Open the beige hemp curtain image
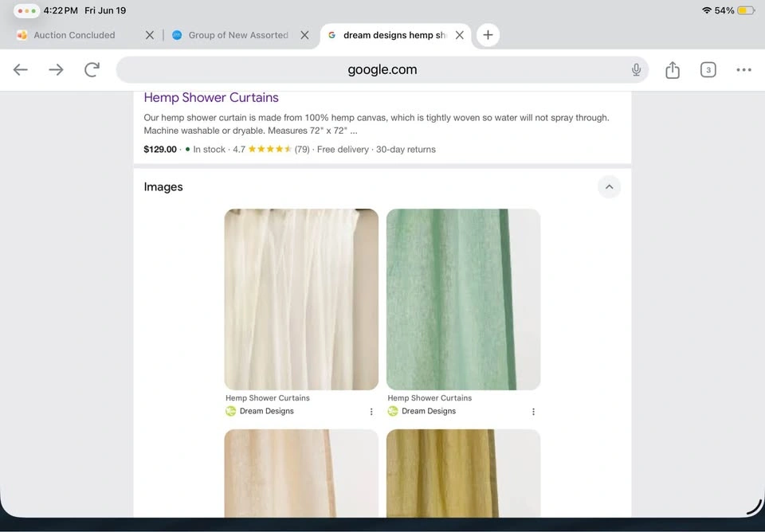The image size is (765, 532). tap(301, 473)
